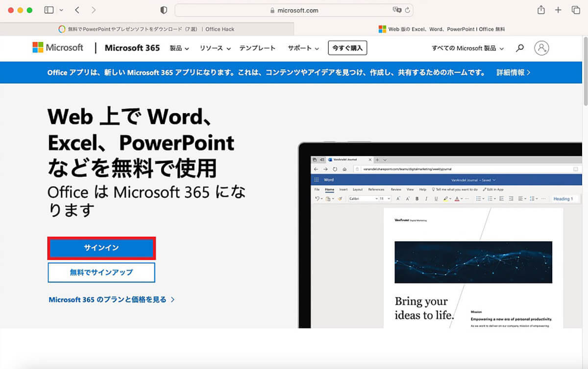Show the tab overview icon
The height and width of the screenshot is (369, 588).
coord(575,10)
